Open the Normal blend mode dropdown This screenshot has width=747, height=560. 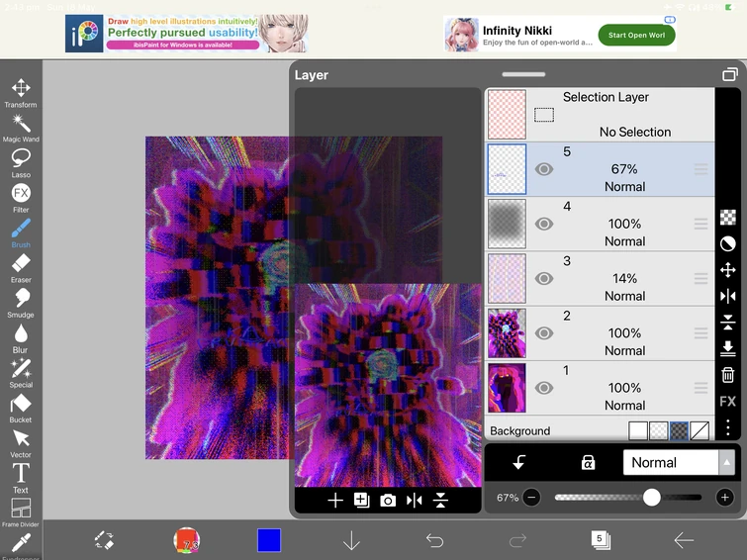670,462
